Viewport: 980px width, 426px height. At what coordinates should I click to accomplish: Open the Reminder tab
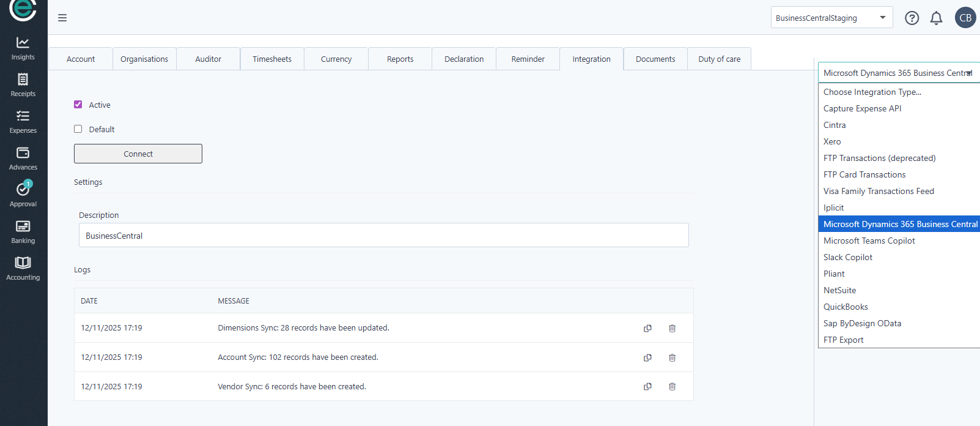[528, 59]
